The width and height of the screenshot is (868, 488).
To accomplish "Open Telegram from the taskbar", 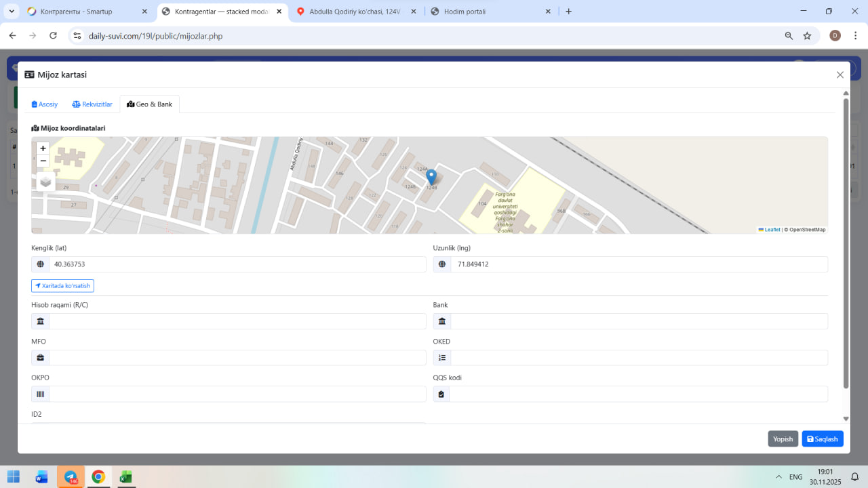I will click(71, 477).
